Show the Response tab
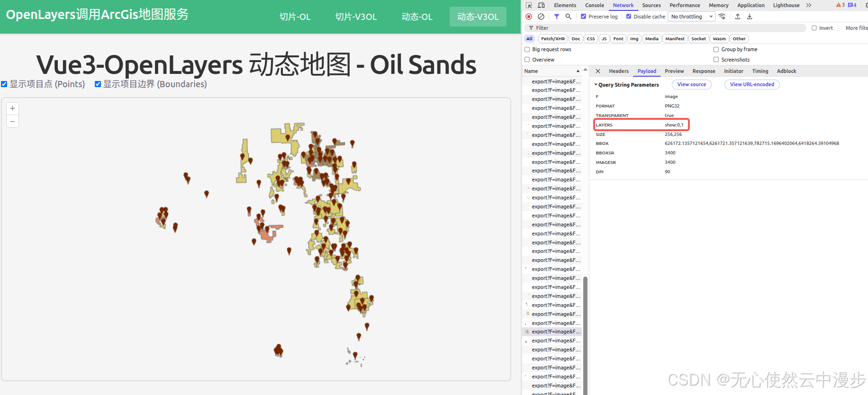 pyautogui.click(x=704, y=71)
